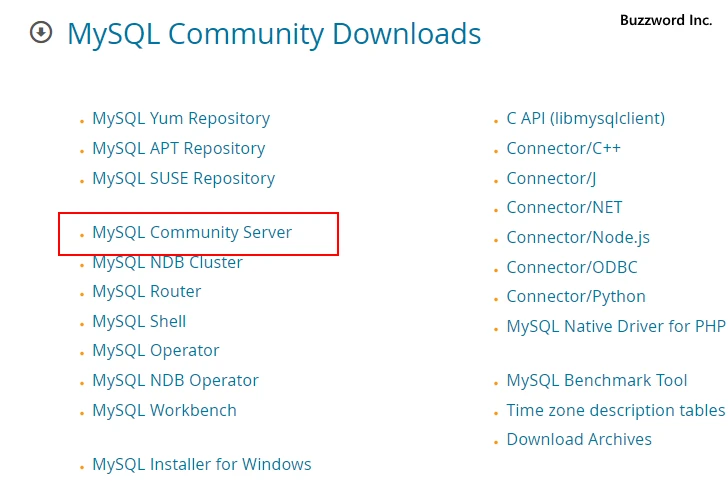
Task: Open MySQL Native Driver for PHP
Action: point(616,326)
